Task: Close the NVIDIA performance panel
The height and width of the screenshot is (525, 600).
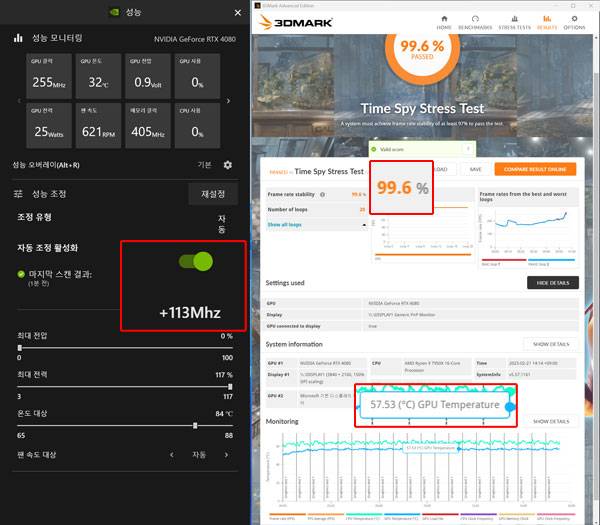Action: [237, 12]
